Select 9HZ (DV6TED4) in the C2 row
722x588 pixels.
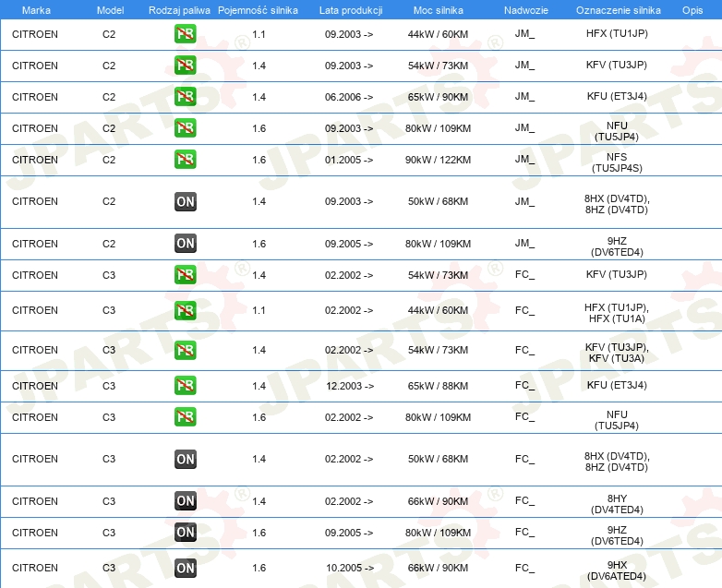coord(617,246)
